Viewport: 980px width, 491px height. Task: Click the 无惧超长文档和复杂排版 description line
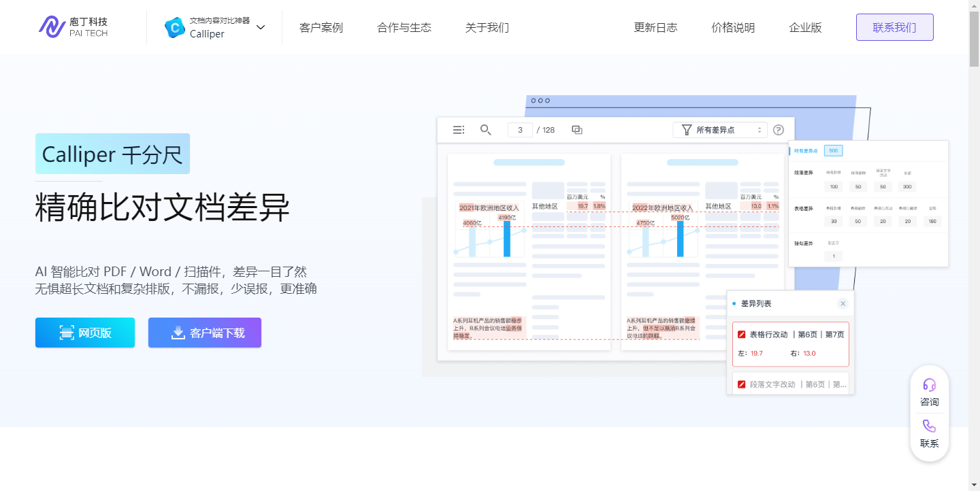(176, 289)
